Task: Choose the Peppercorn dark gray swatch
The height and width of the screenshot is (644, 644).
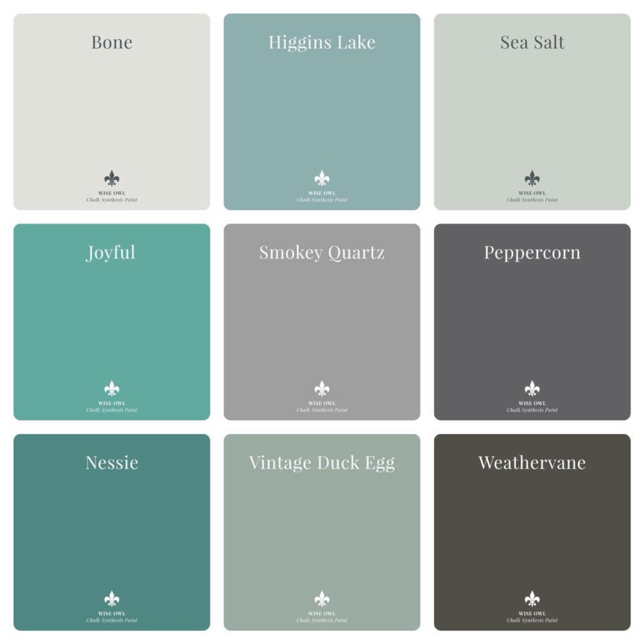Action: tap(532, 322)
